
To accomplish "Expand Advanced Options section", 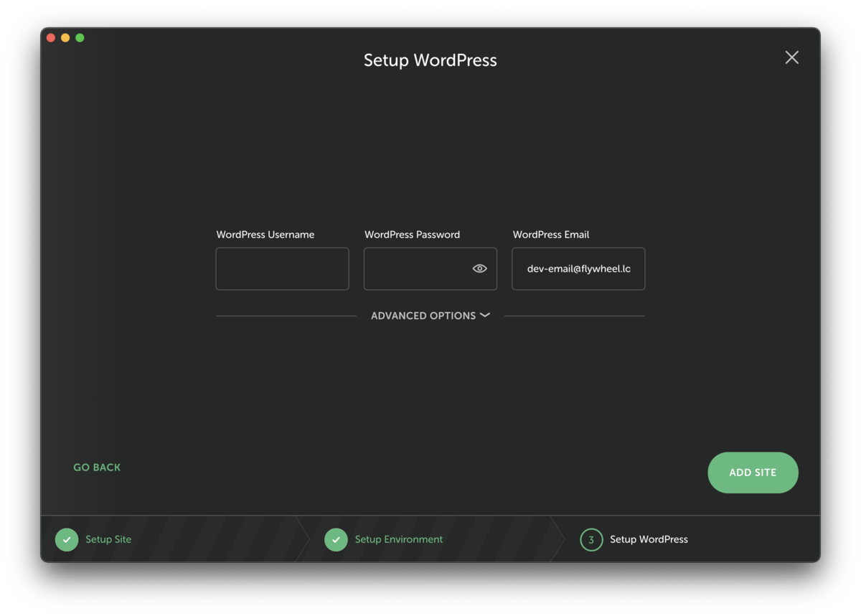I will (430, 316).
